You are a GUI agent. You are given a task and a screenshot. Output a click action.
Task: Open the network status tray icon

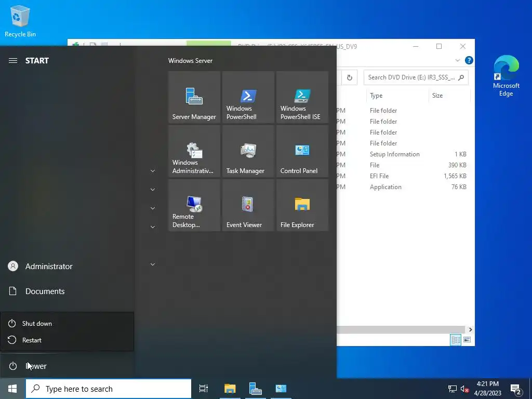point(452,389)
